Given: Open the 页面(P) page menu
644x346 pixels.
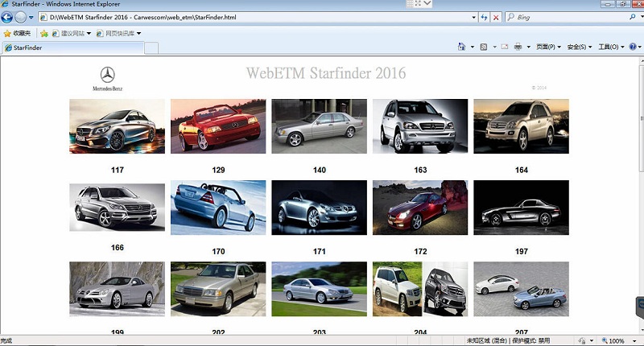Looking at the screenshot, I should [x=548, y=47].
